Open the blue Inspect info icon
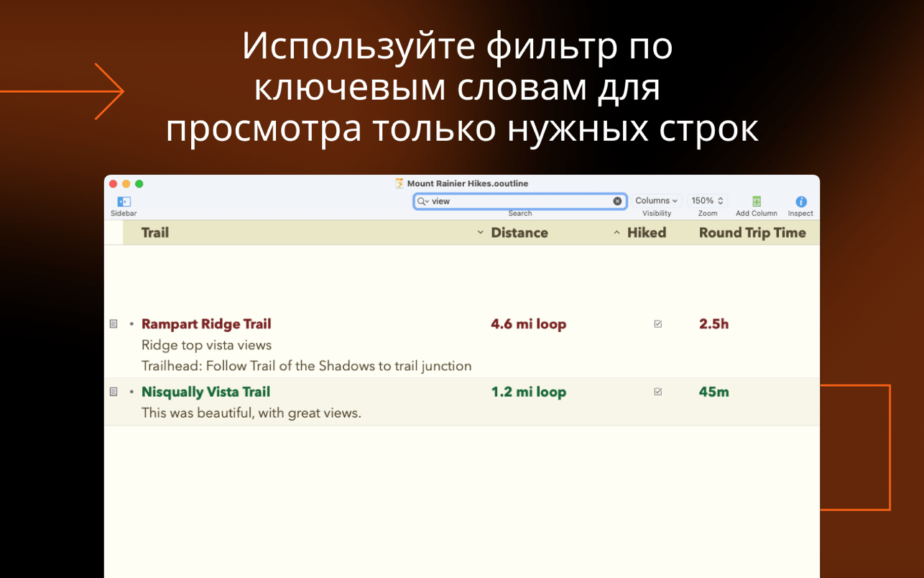The image size is (924, 578). [x=800, y=202]
